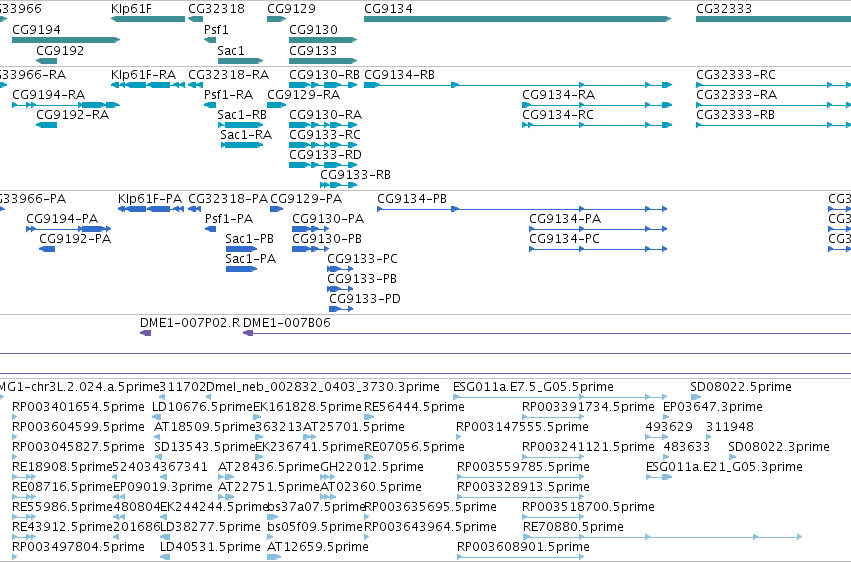851x562 pixels.
Task: Click the Psf1-PA protein label
Action: [228, 219]
